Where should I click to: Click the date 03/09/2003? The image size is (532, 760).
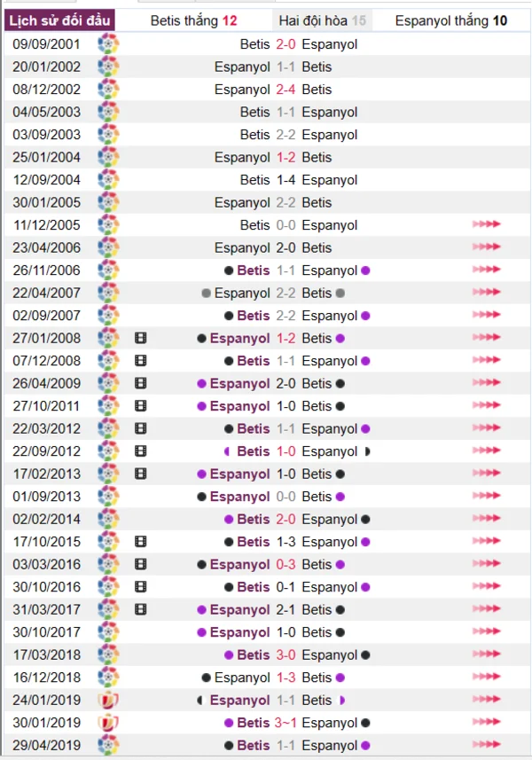click(46, 135)
